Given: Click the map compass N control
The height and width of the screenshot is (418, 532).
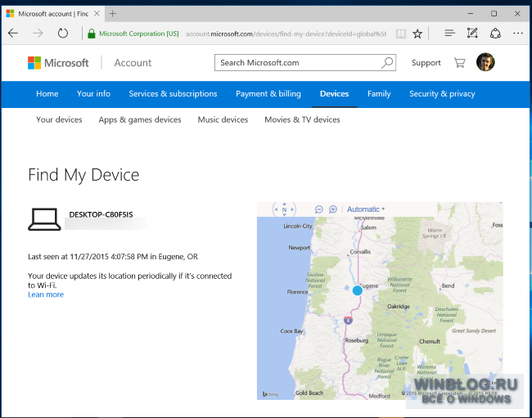Looking at the screenshot, I should (284, 209).
